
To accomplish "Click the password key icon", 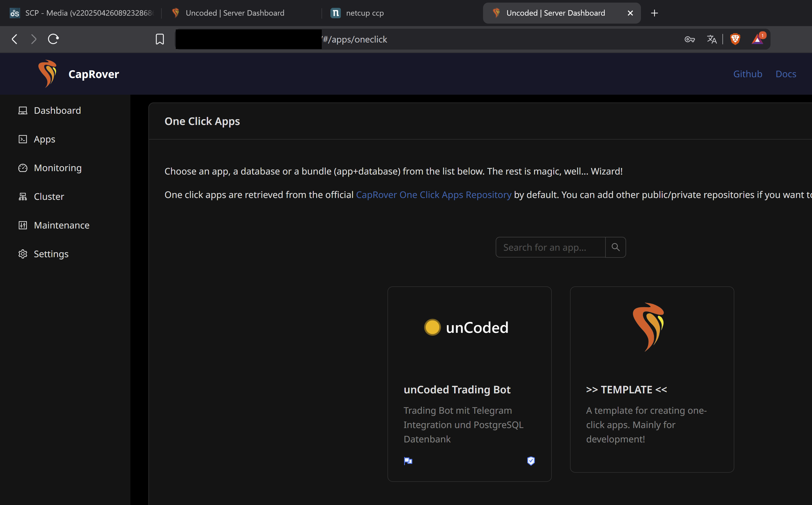I will (689, 39).
